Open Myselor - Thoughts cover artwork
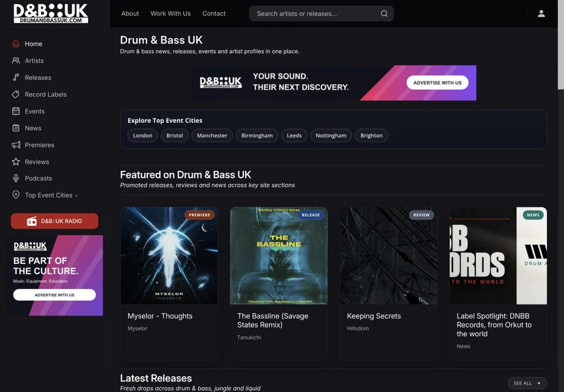Viewport: 564px width, 392px height. (169, 256)
